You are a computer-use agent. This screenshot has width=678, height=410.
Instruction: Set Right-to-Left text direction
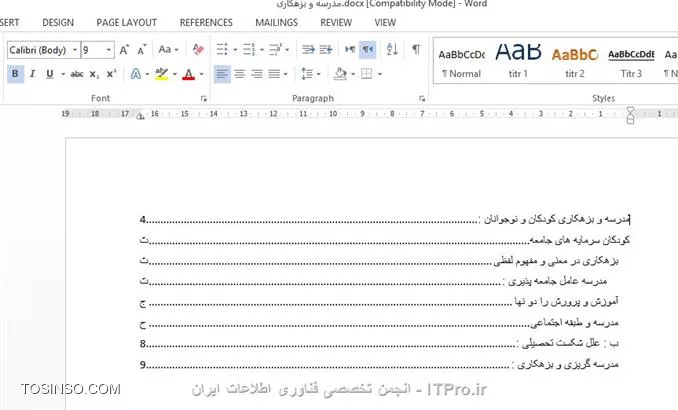pyautogui.click(x=368, y=49)
